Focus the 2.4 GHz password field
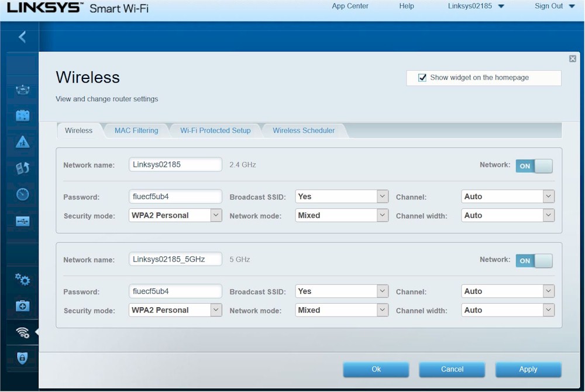Screen dimensions: 585x392 point(175,197)
